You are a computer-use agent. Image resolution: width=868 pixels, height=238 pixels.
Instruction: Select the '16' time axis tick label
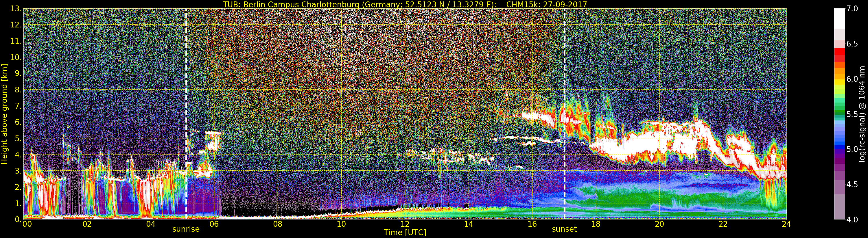click(x=532, y=224)
